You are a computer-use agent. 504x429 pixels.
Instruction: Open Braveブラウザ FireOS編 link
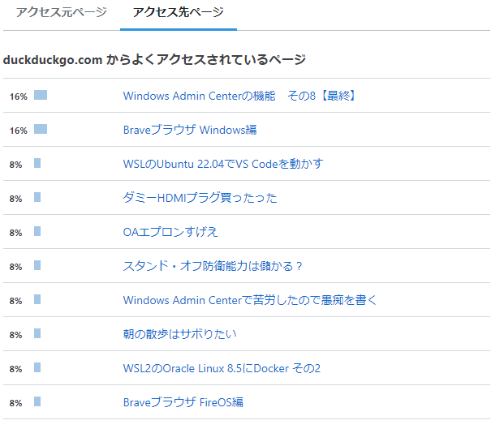183,402
